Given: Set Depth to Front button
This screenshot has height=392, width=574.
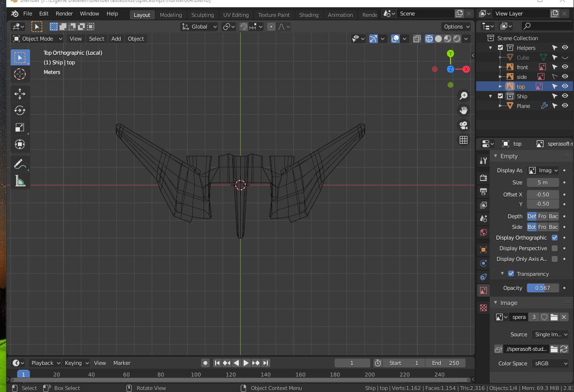Looking at the screenshot, I should [x=543, y=216].
